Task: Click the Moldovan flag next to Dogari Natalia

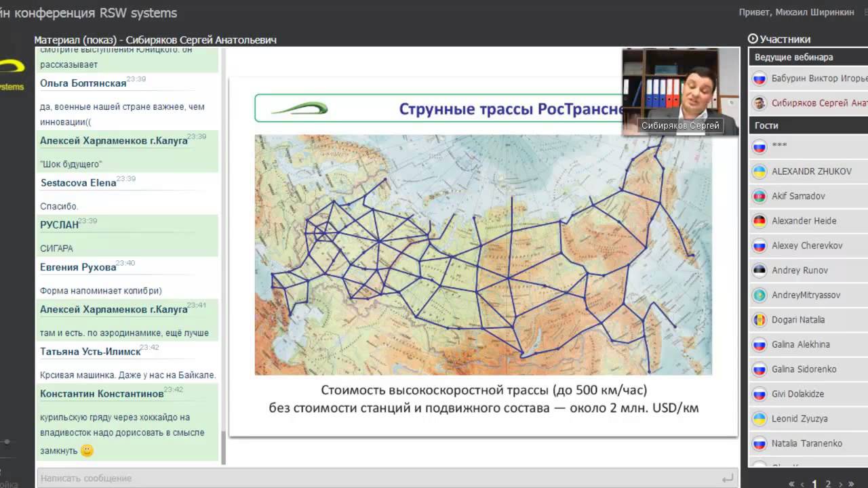Action: point(759,320)
